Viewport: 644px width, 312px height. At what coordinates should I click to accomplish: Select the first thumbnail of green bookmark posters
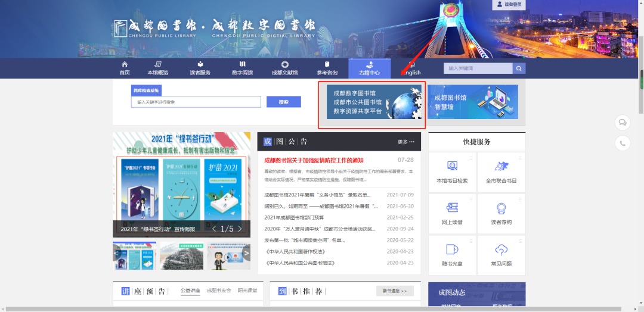(x=135, y=256)
